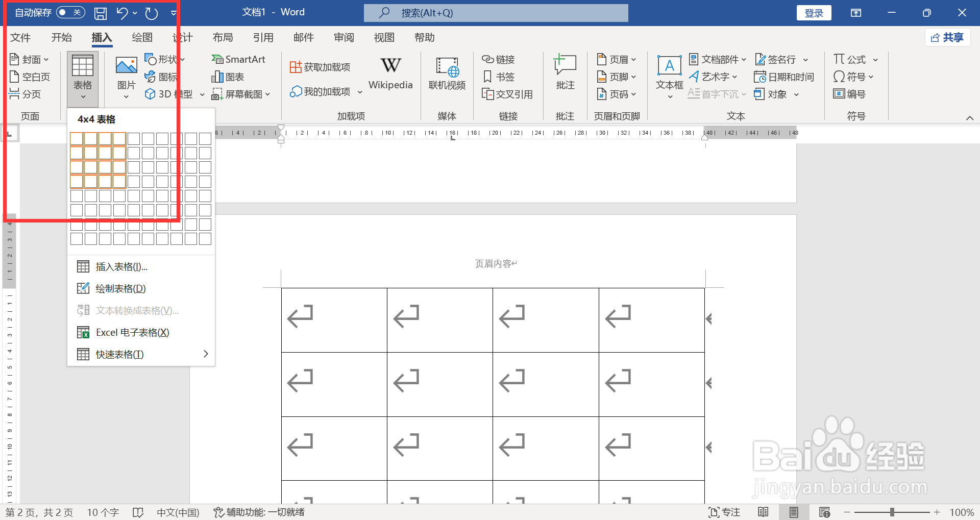Switch to the 邮件 tab
This screenshot has height=520, width=980.
tap(303, 37)
